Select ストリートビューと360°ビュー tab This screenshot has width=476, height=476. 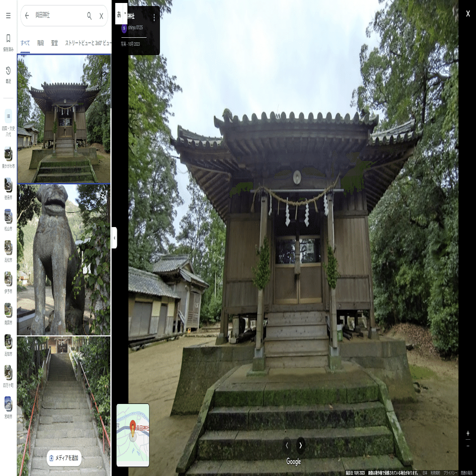pos(88,43)
